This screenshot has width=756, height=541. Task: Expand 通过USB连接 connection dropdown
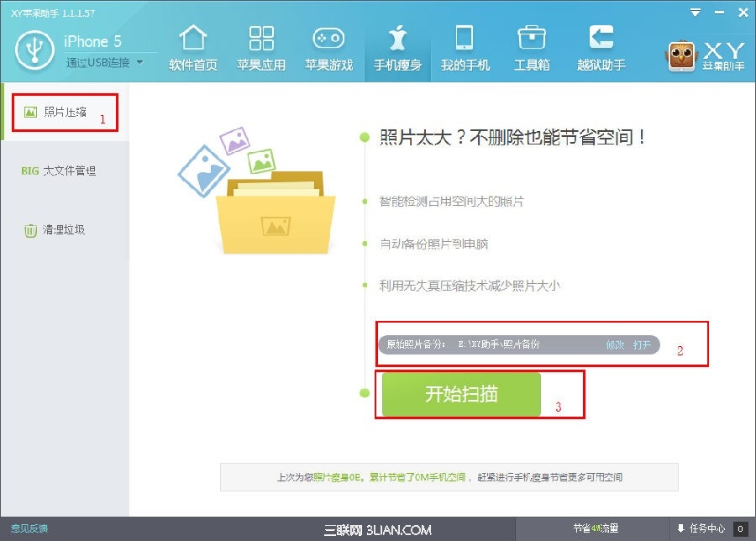click(x=139, y=62)
